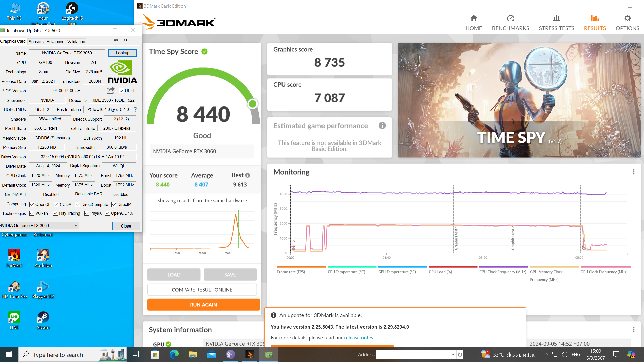The image size is (644, 362).
Task: Open the 3DMark Home icon
Action: coord(474,18)
